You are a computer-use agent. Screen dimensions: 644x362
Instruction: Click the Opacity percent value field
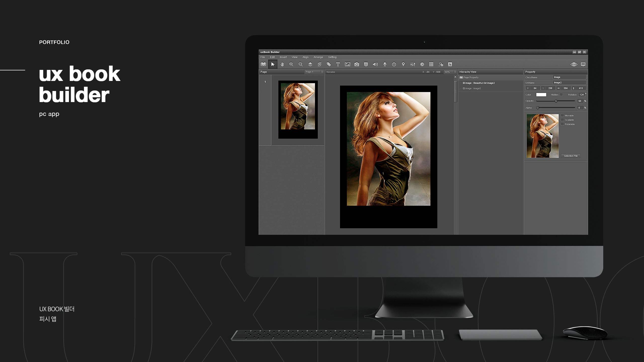tap(580, 101)
